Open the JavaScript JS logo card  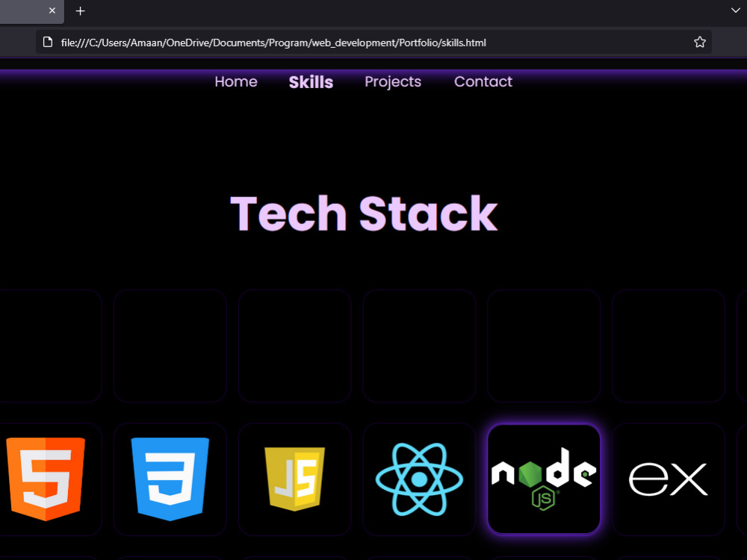point(294,479)
